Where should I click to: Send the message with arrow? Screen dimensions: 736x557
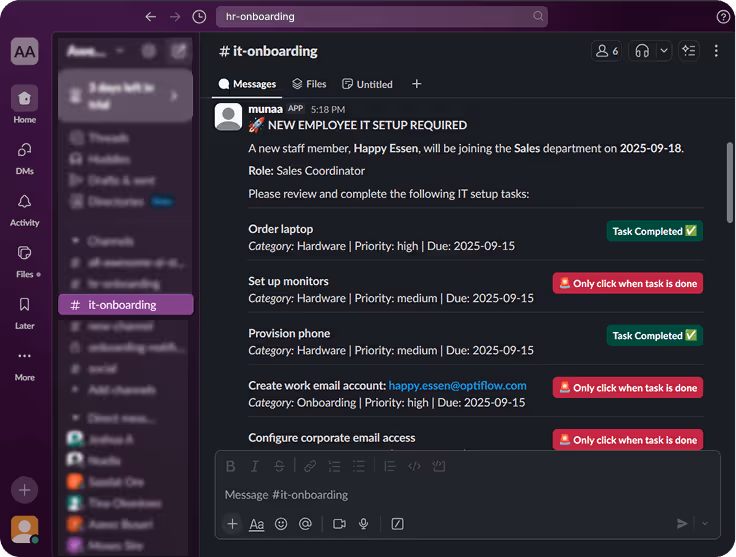click(x=682, y=524)
